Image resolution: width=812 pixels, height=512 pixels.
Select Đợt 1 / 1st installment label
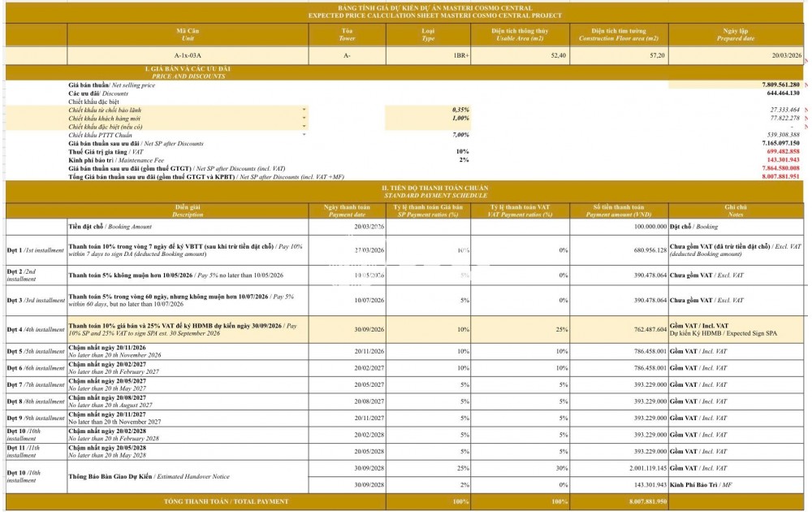click(36, 250)
